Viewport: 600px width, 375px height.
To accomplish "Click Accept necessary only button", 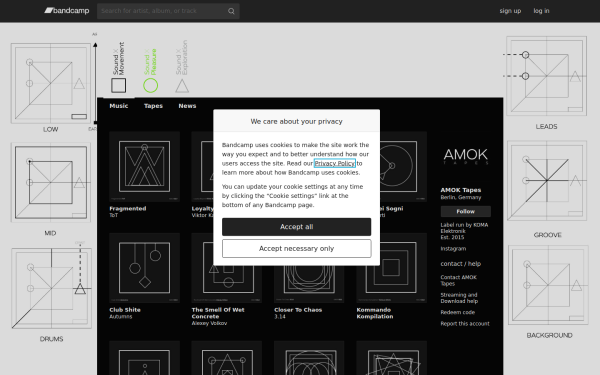I will pos(297,249).
